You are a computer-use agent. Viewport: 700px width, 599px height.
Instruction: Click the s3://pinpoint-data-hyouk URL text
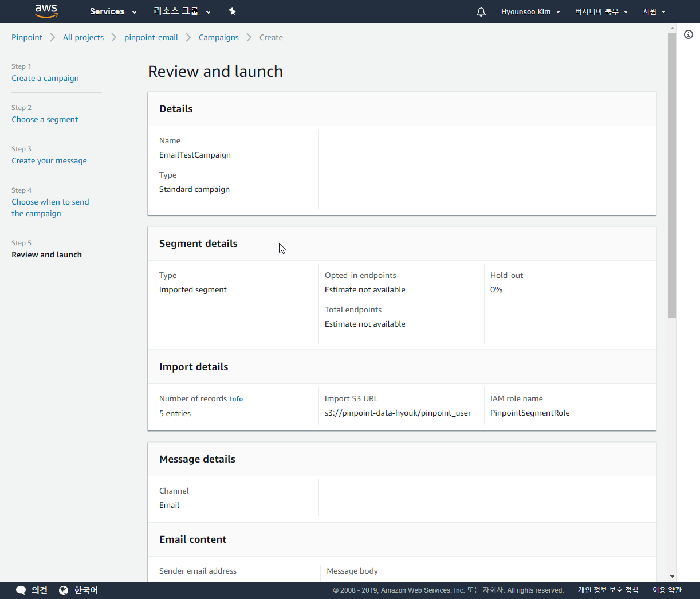point(398,413)
